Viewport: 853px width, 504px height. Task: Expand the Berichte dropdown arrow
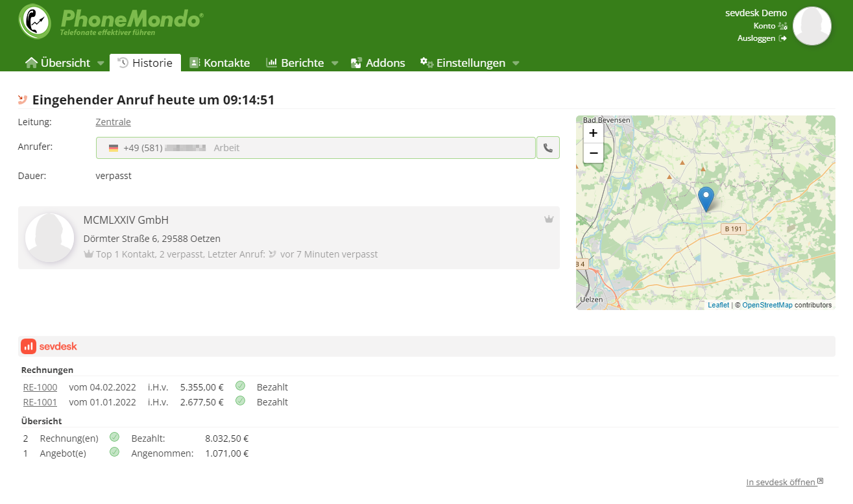[335, 64]
